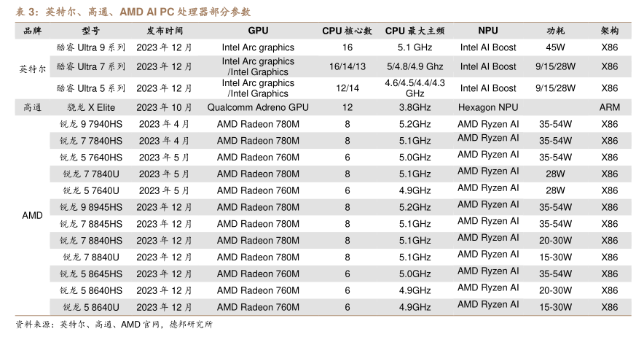Click AMD Radeon 760M in 锐龙 5 7640HS row

pos(258,157)
